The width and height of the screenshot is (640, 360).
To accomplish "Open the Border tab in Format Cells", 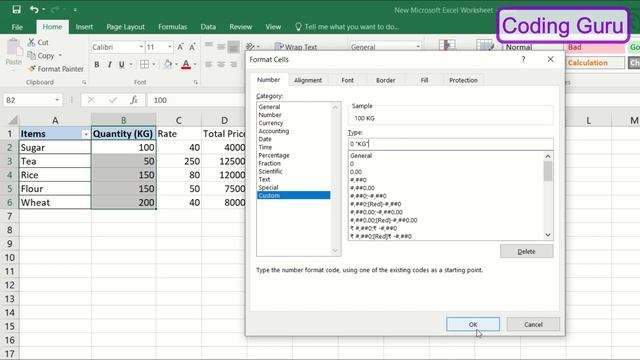I will click(x=385, y=80).
